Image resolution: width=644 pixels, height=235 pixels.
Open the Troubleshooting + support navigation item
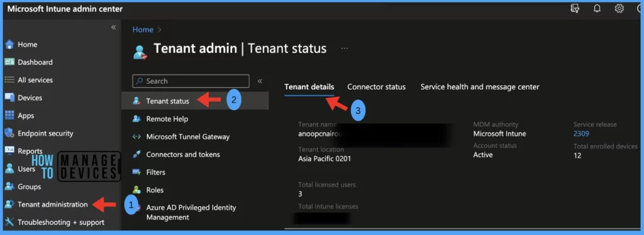point(61,222)
